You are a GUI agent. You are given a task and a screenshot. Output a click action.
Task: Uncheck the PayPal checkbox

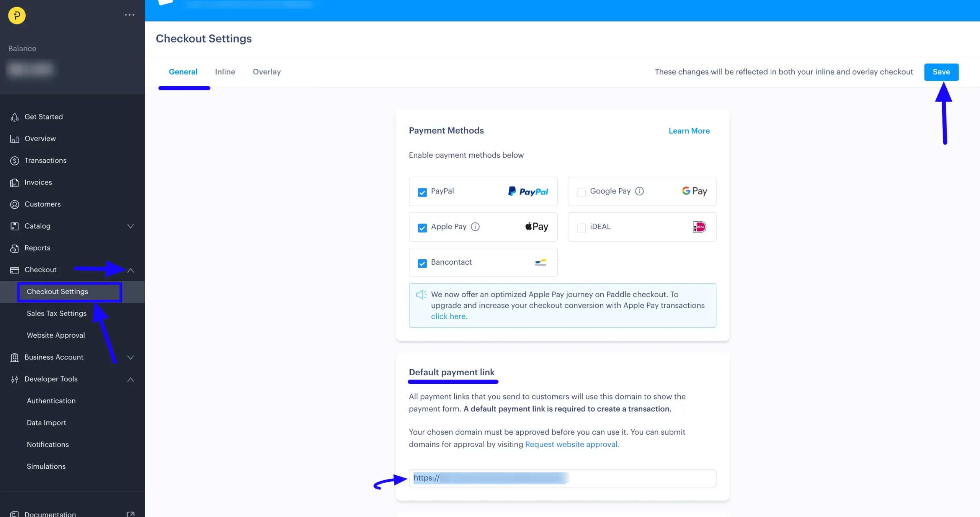(x=422, y=192)
